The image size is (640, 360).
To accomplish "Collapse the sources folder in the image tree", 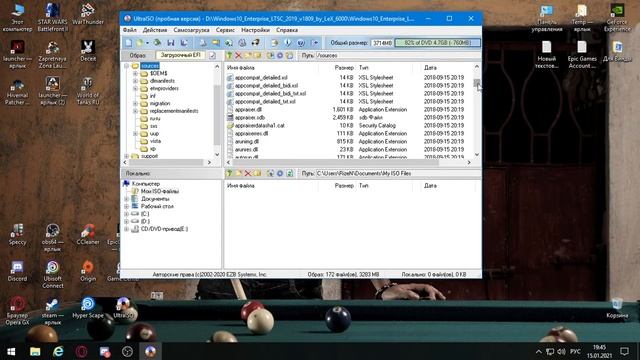I will pyautogui.click(x=127, y=66).
